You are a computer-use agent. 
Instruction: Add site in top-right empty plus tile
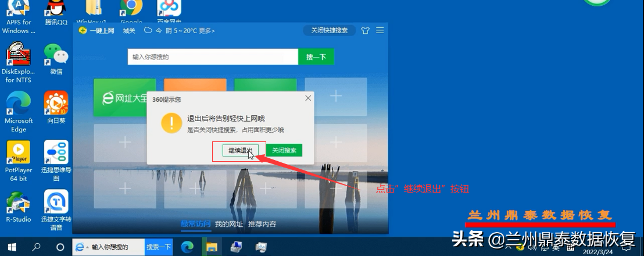tap(336, 97)
